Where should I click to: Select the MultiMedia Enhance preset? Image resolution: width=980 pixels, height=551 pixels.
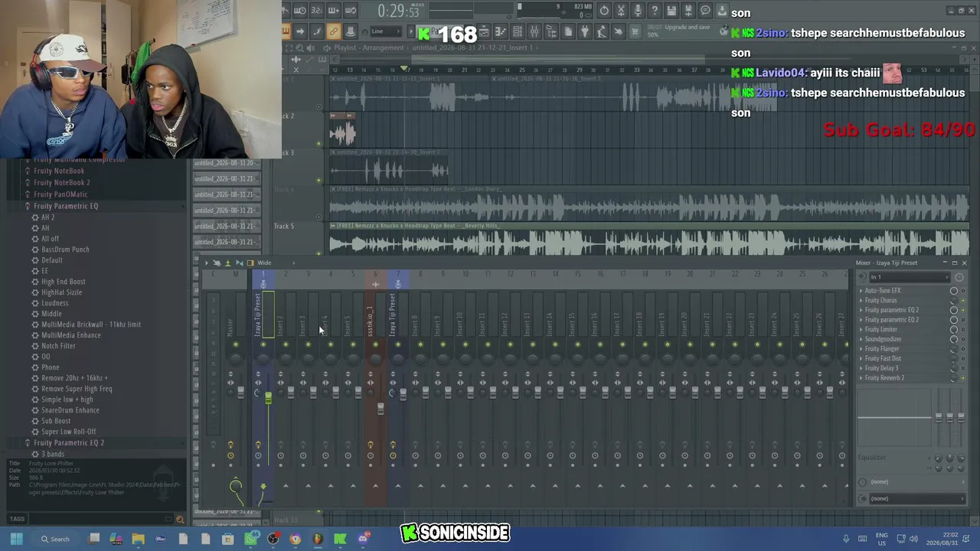click(70, 335)
